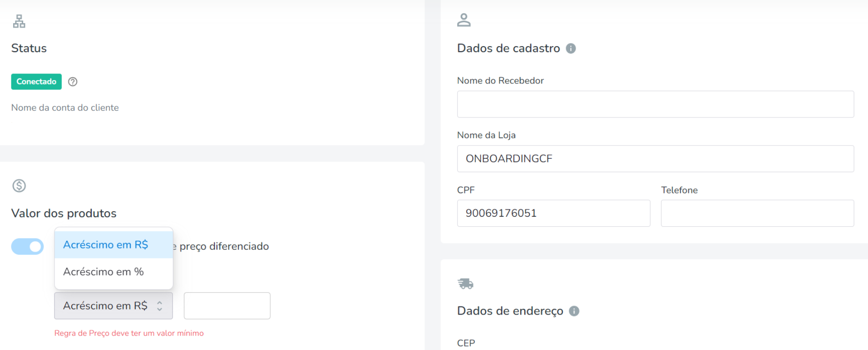The image size is (868, 350).
Task: Click the Nome da Loja field with ONBOARDINGCF
Action: 656,159
